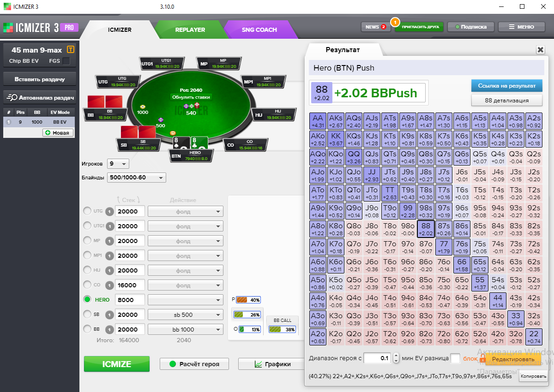
Task: Click the Копировать button
Action: (x=532, y=377)
